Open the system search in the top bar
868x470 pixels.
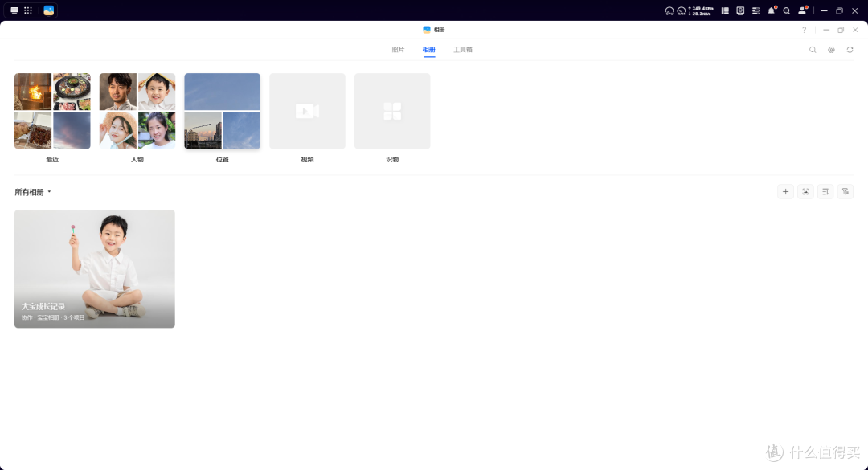click(x=787, y=10)
